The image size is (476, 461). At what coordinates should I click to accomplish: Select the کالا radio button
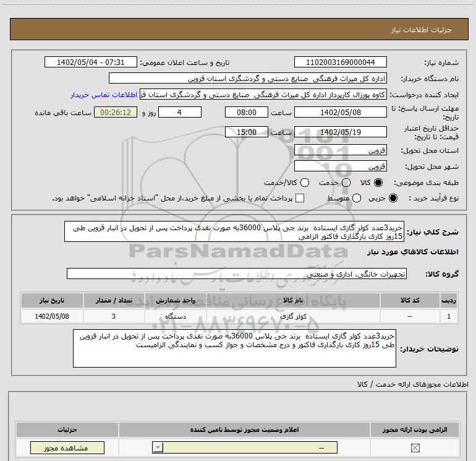click(x=378, y=183)
